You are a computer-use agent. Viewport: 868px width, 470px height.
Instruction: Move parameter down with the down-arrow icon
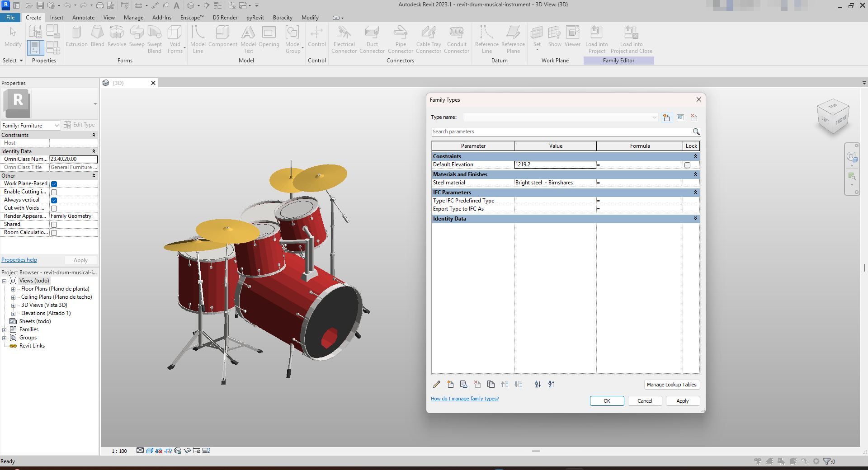coord(518,384)
